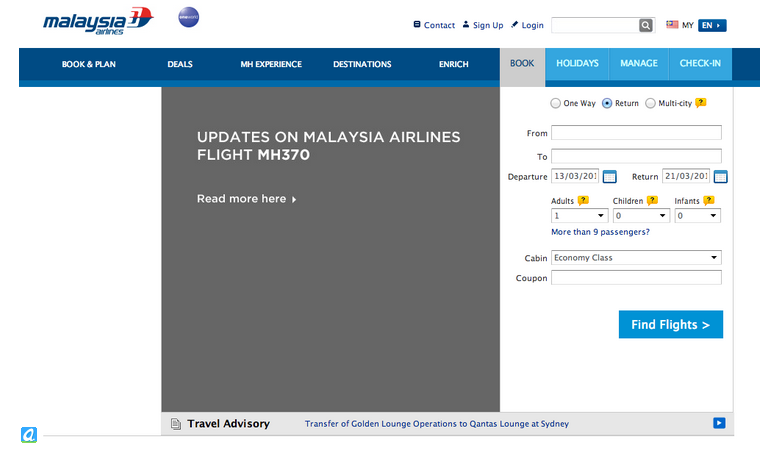Click the search magnifier icon
The height and width of the screenshot is (449, 762).
point(646,25)
